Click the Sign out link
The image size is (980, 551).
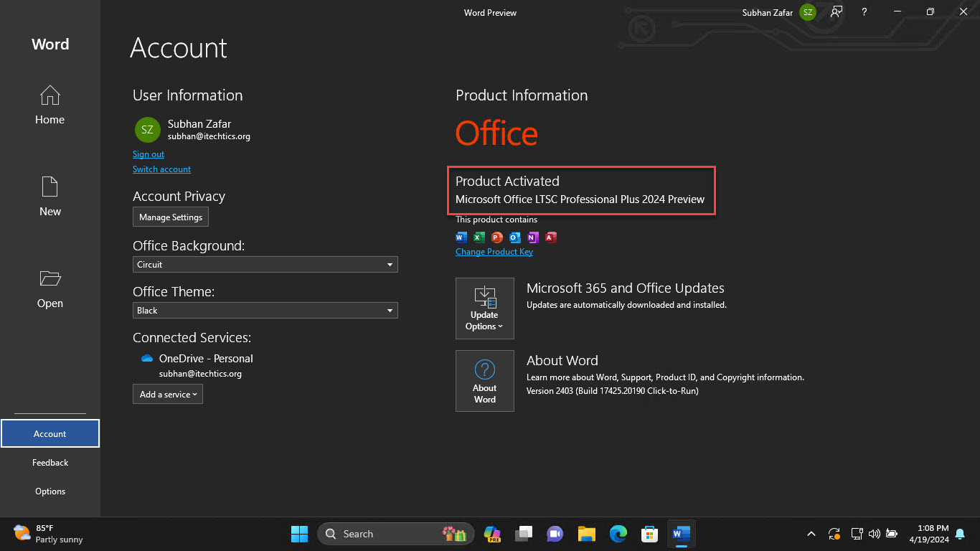[x=149, y=154]
